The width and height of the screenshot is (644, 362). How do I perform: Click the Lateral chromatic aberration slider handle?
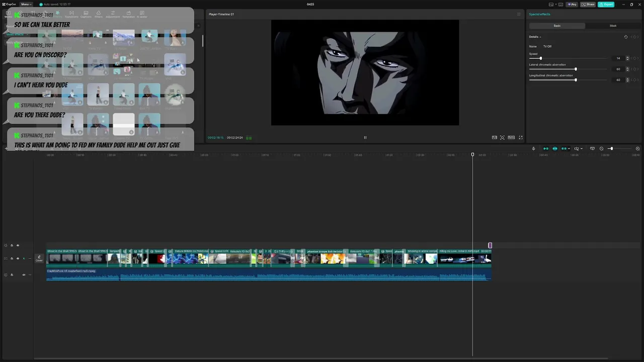(576, 69)
